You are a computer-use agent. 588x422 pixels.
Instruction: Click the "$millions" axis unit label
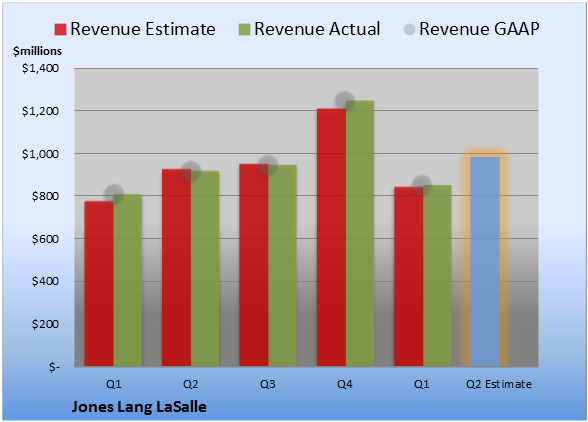coord(37,51)
